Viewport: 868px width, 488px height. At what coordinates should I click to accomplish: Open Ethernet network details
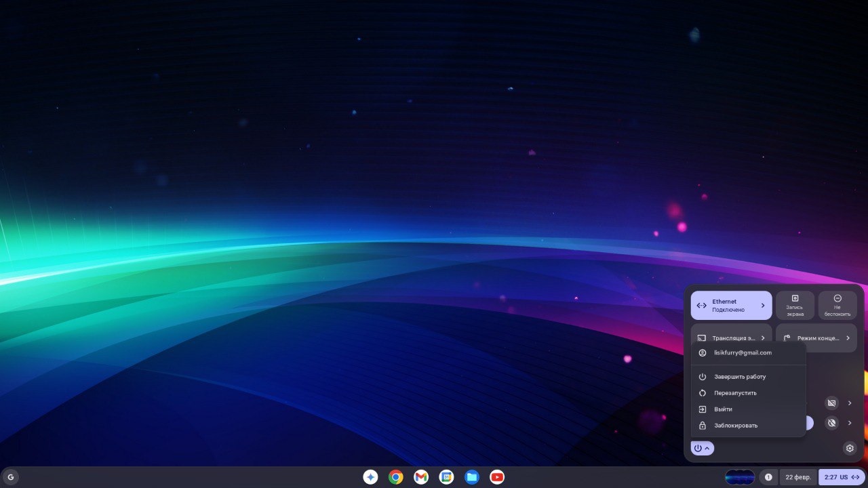[732, 306]
